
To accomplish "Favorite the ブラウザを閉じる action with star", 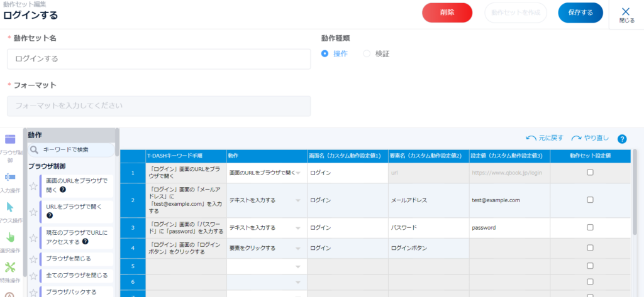I will pos(34,258).
